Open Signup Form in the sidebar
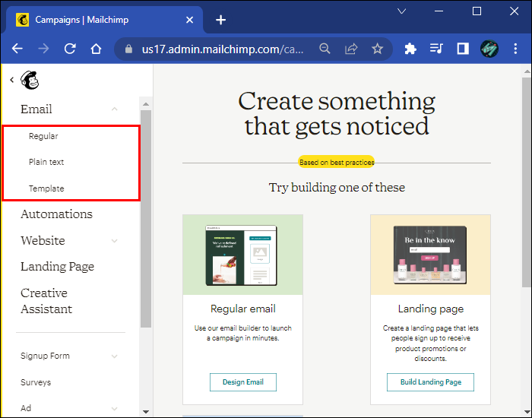 point(45,356)
